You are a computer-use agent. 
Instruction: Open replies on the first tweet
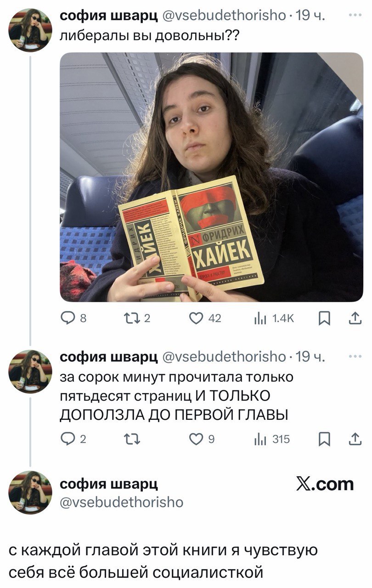tap(73, 318)
